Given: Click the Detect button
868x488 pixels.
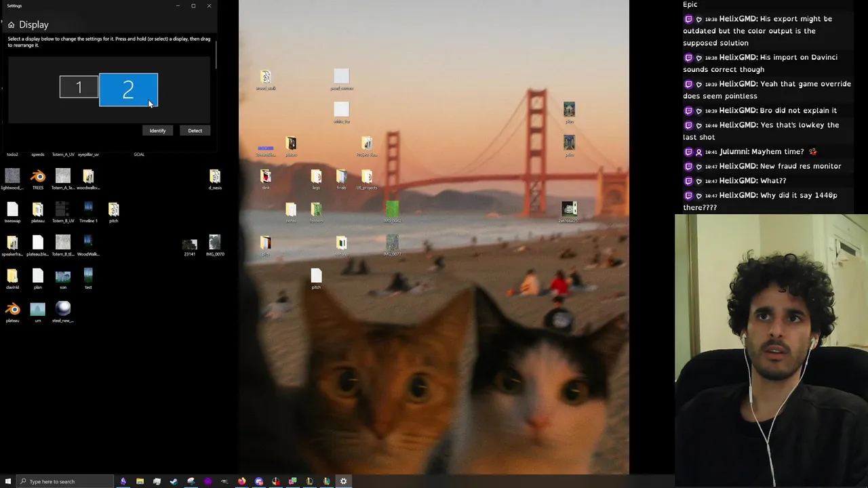Looking at the screenshot, I should [195, 131].
